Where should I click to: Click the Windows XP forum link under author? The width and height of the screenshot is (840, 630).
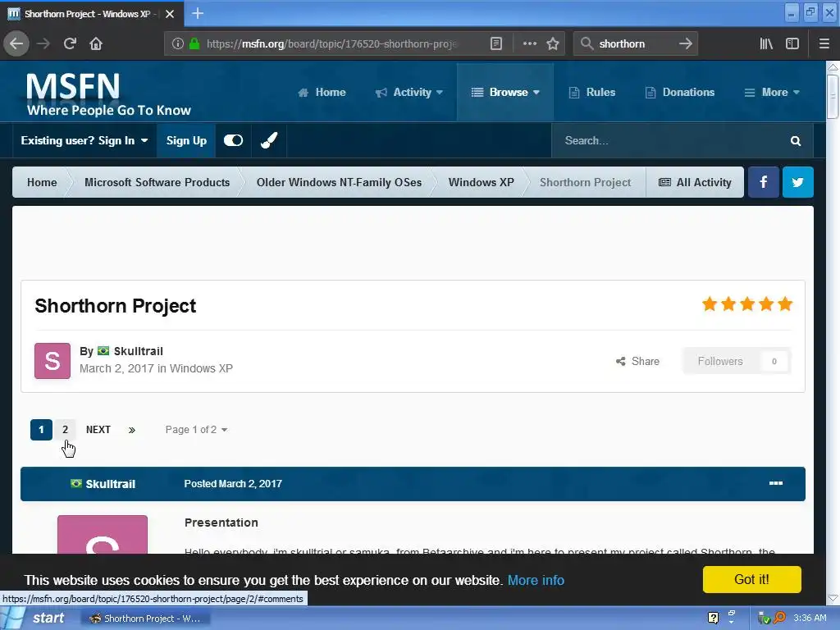pos(201,368)
